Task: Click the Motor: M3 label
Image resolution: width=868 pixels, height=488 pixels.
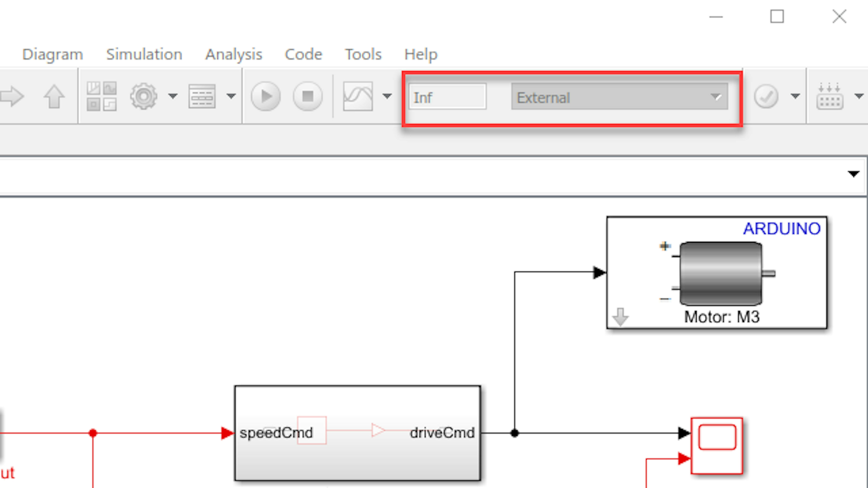Action: [x=722, y=317]
